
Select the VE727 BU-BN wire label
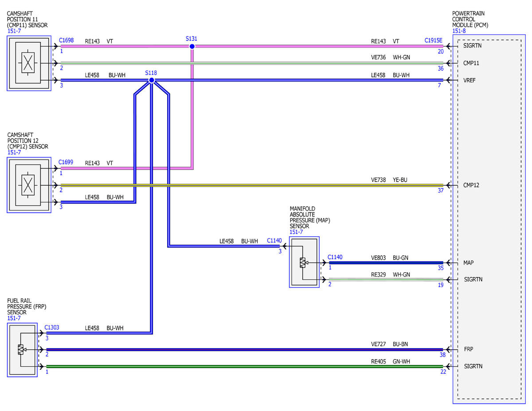[389, 344]
